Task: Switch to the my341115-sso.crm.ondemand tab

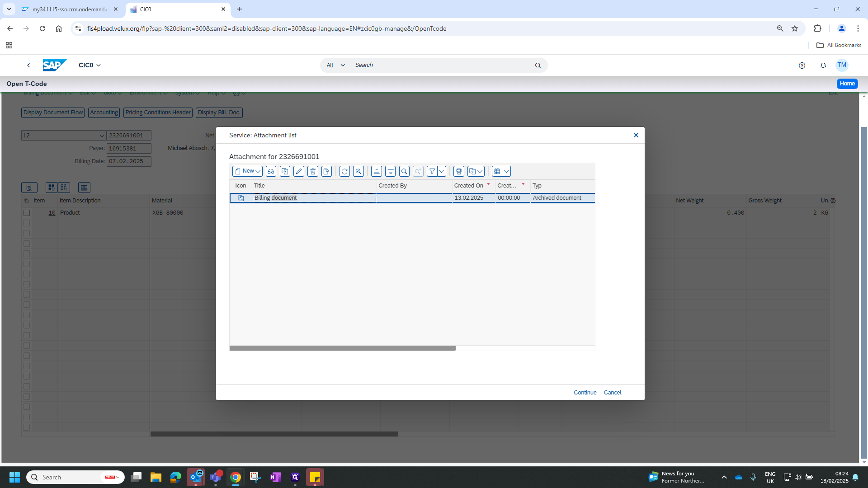Action: [x=69, y=9]
